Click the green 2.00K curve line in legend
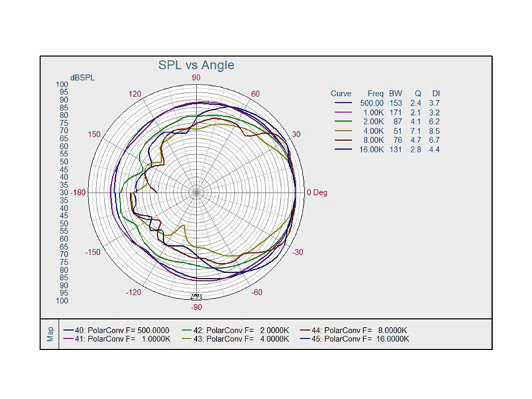The height and width of the screenshot is (399, 532). pos(343,122)
